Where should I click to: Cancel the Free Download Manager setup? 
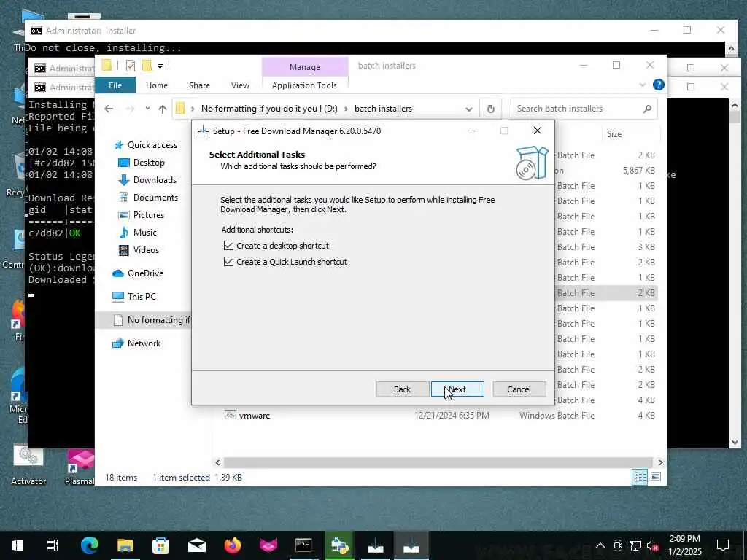(x=519, y=389)
